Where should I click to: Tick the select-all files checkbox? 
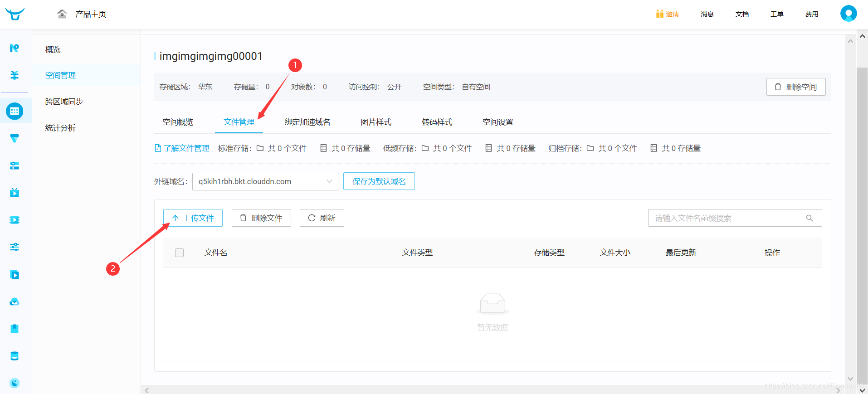(180, 253)
